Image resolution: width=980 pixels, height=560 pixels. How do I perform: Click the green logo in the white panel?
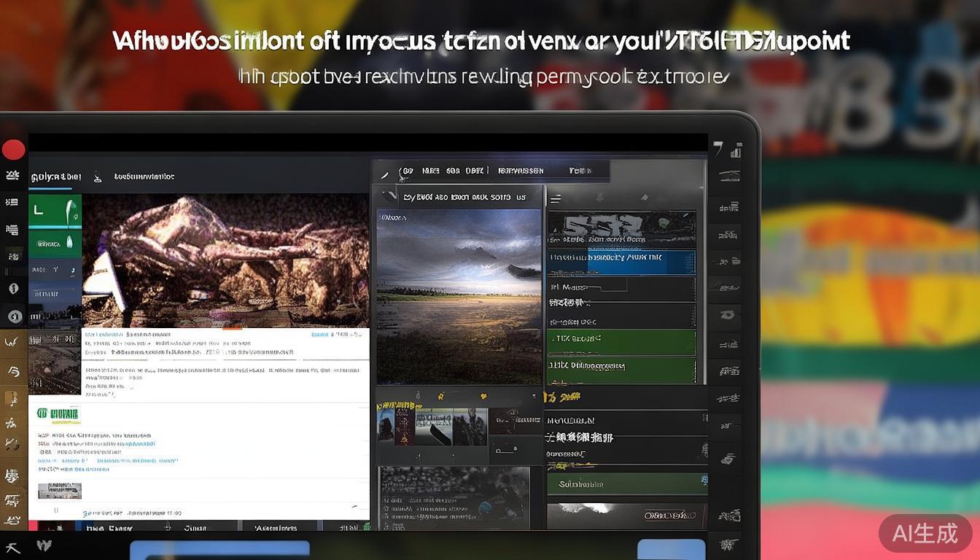tap(58, 416)
